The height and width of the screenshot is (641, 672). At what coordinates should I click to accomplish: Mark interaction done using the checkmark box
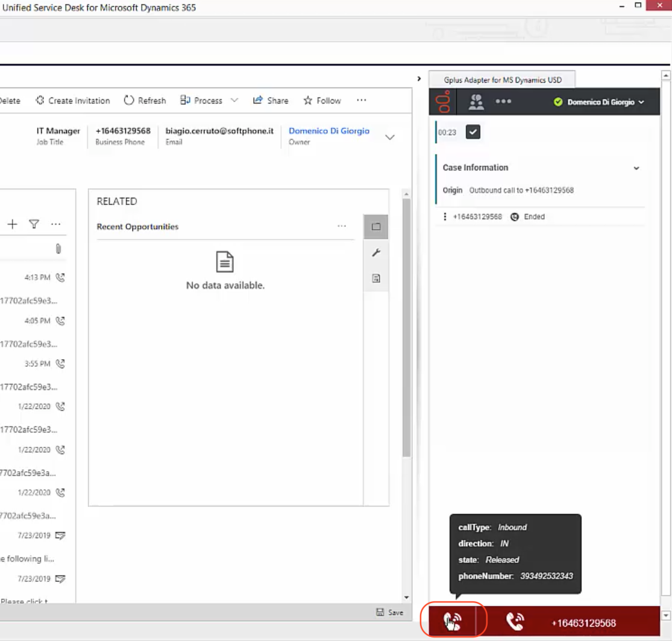pyautogui.click(x=473, y=132)
